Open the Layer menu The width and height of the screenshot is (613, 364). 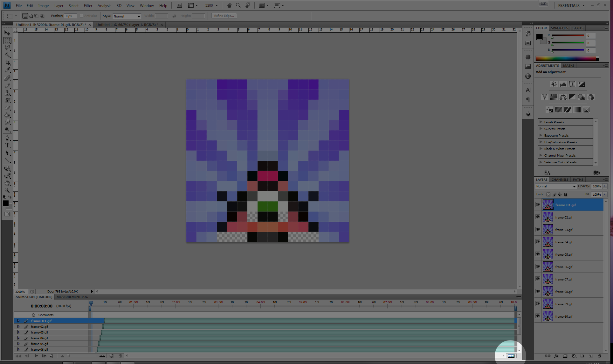coord(59,6)
